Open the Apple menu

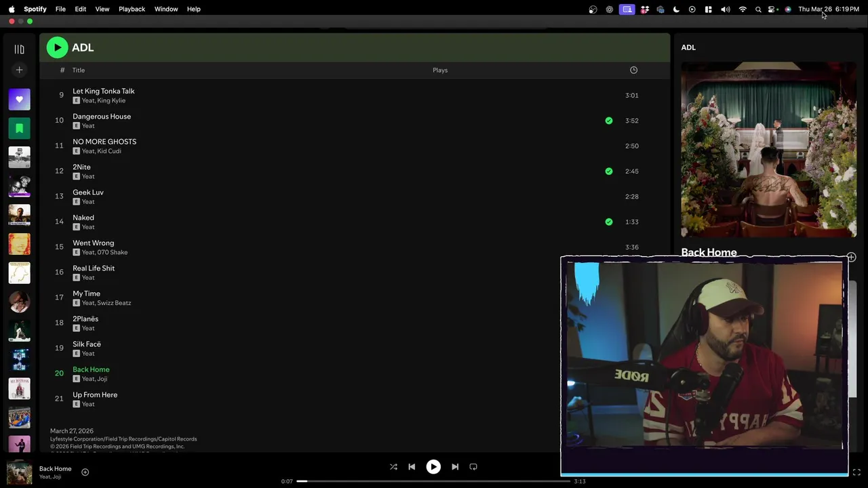click(x=12, y=9)
